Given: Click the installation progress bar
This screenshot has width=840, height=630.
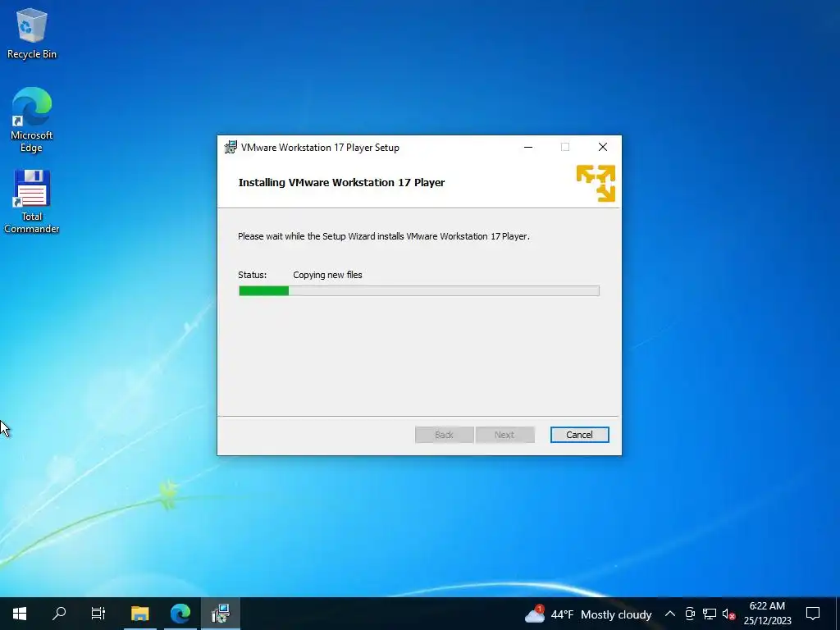Looking at the screenshot, I should 419,291.
